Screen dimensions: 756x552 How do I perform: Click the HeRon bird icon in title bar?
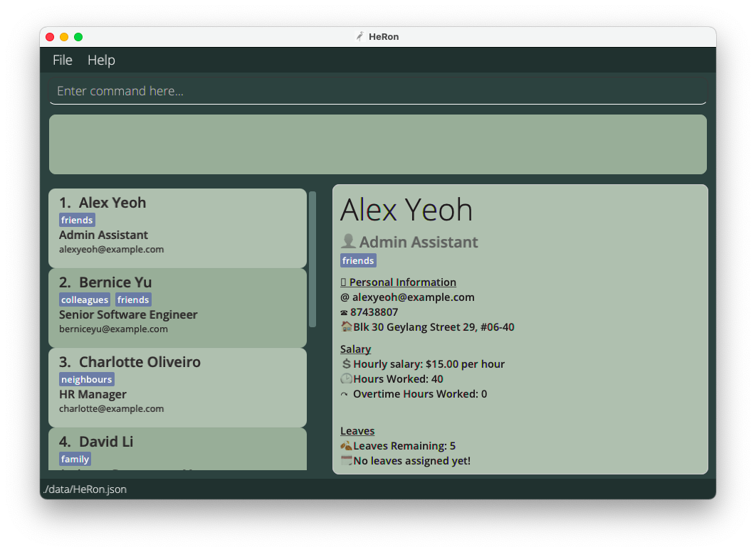click(x=360, y=36)
